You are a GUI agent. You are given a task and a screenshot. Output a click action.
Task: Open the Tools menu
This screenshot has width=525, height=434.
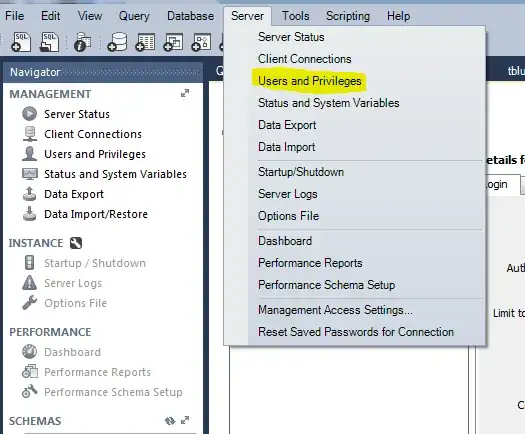(296, 16)
